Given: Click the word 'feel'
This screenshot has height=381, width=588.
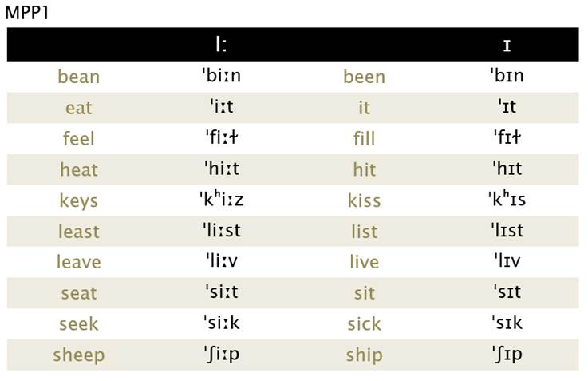Looking at the screenshot, I should coord(79,138).
